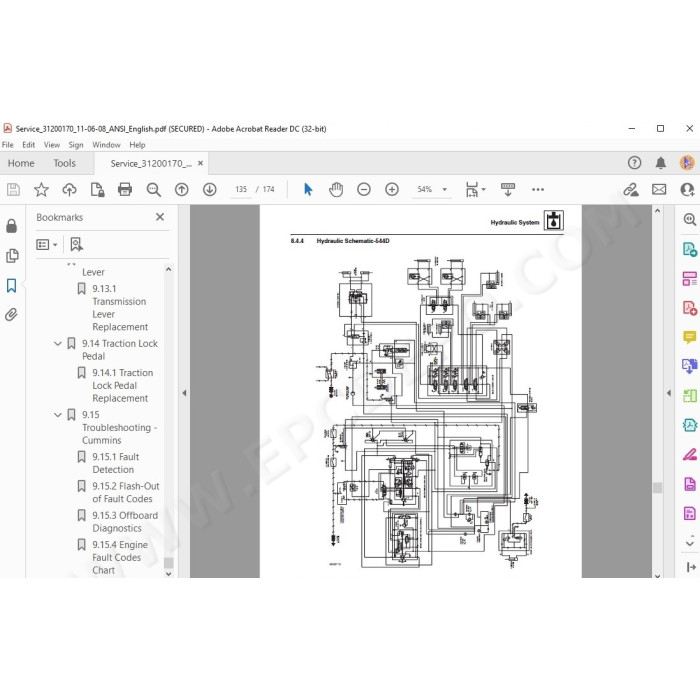The image size is (700, 700).
Task: Open bookmark 9.13.1 Transmission Lever Replacement
Action: coord(120,308)
